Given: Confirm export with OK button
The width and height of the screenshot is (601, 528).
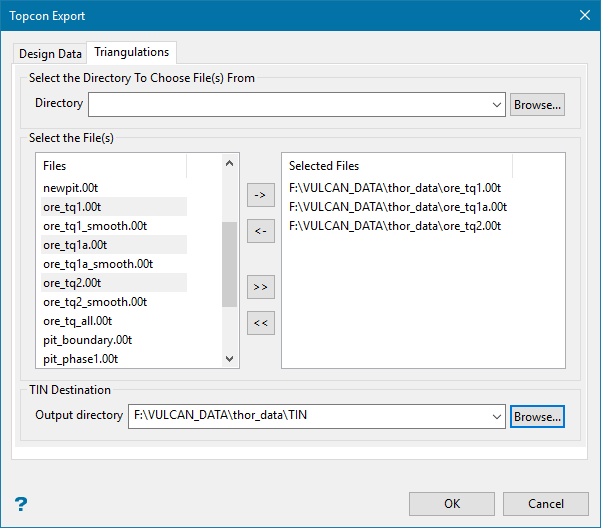Looking at the screenshot, I should 452,503.
